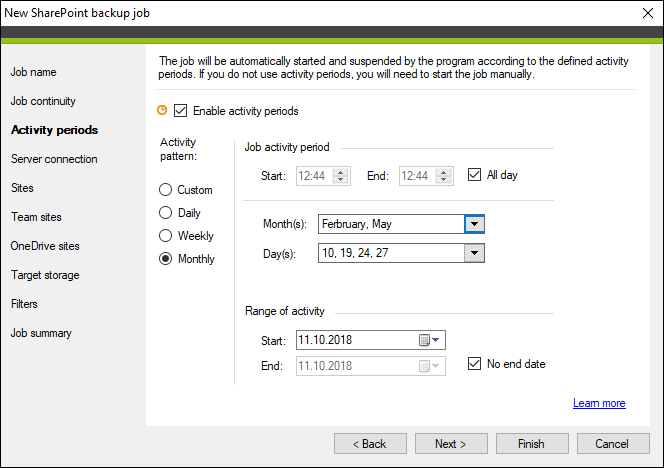Screen dimensions: 664x468
Task: Open calendar picker for range Start date
Action: pyautogui.click(x=429, y=340)
